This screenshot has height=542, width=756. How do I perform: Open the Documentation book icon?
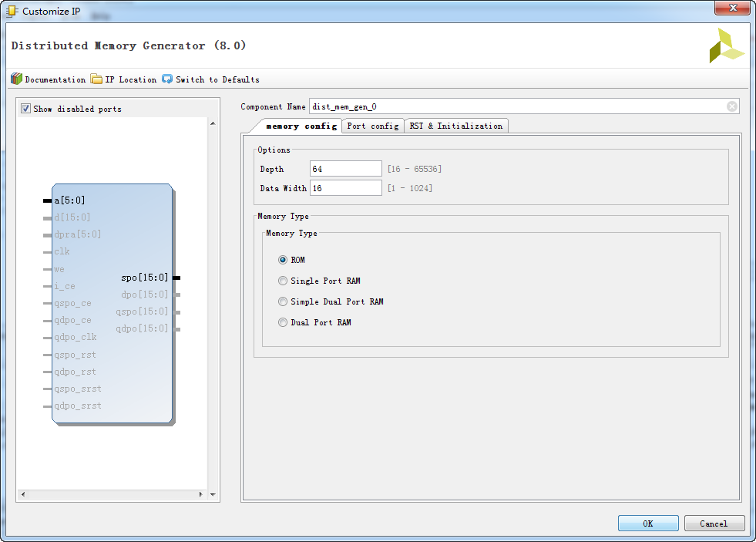pyautogui.click(x=16, y=79)
